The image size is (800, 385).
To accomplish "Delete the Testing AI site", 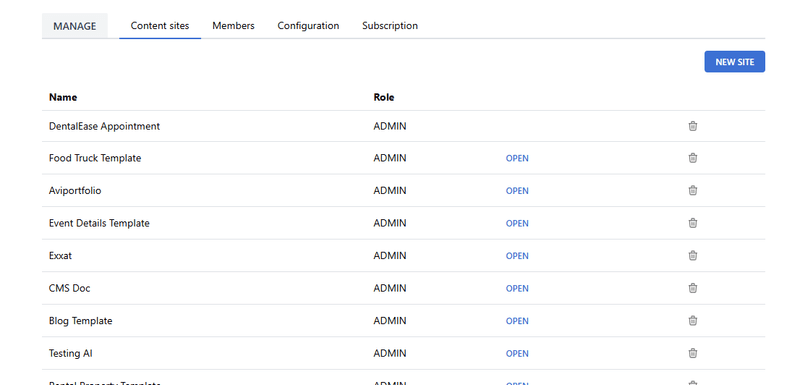I will (x=692, y=353).
